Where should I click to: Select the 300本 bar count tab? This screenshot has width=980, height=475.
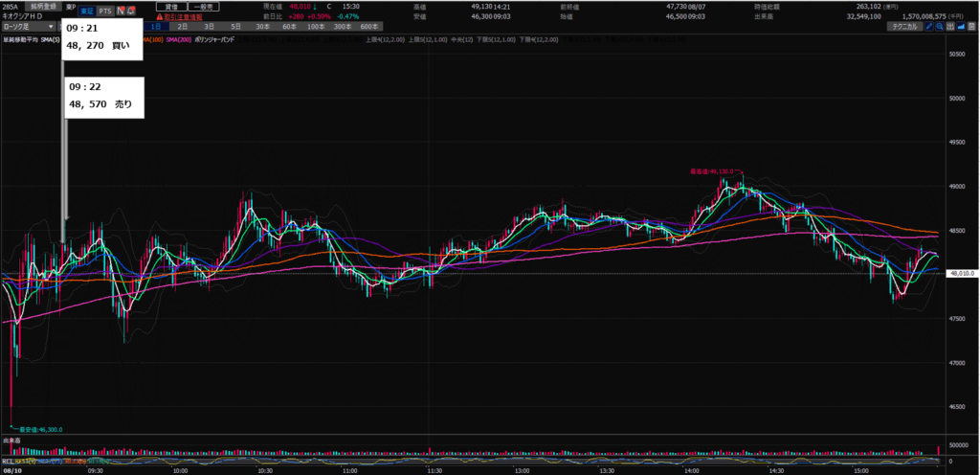[343, 27]
